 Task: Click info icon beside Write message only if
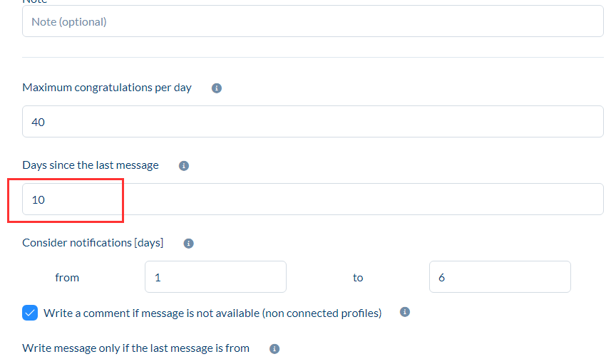tap(274, 349)
